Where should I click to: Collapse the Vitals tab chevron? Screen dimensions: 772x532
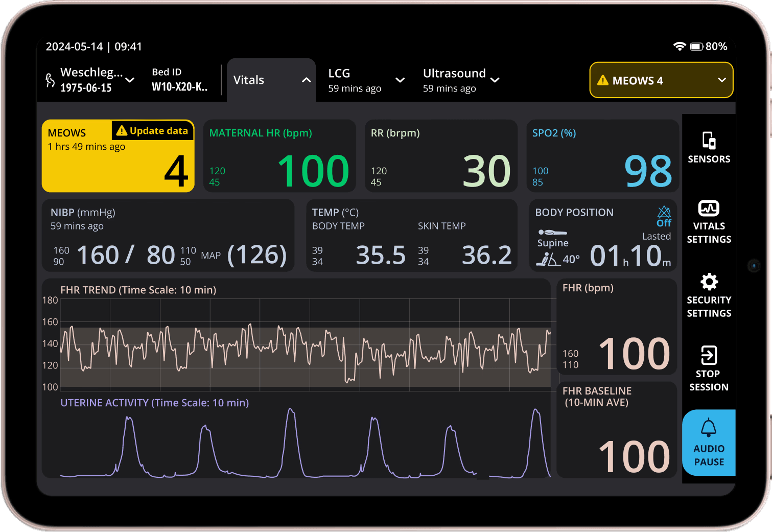point(307,80)
